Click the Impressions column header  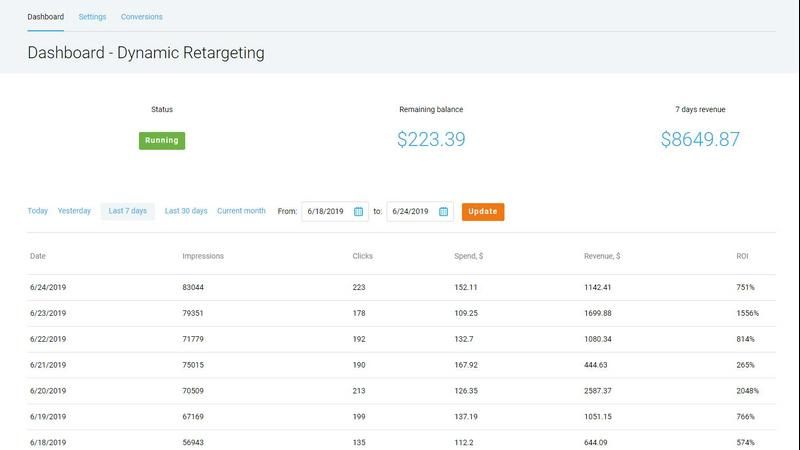pos(203,256)
